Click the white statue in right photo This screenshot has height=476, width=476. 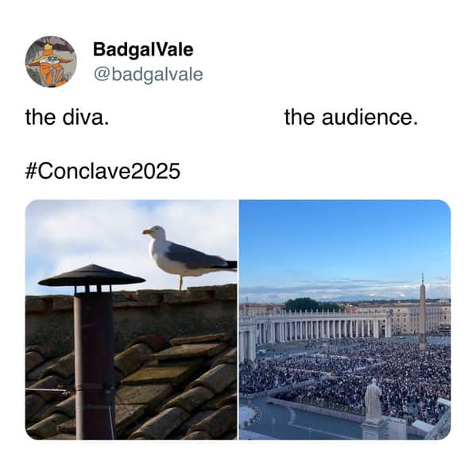tap(373, 401)
